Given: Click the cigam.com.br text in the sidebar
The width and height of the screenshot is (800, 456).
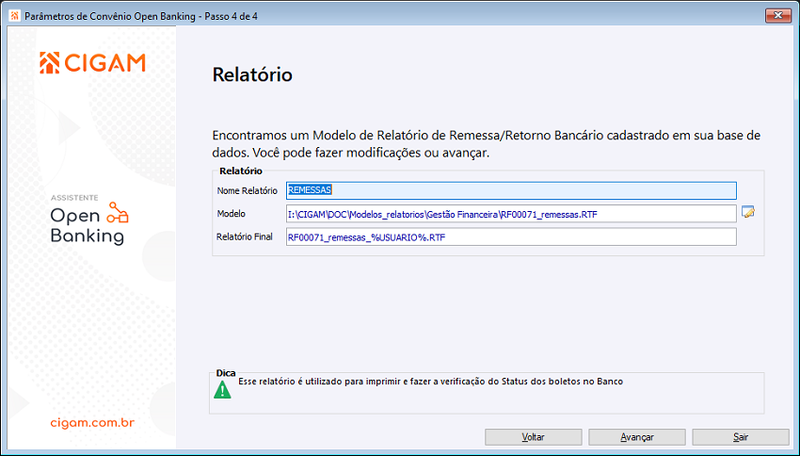Looking at the screenshot, I should tap(92, 423).
